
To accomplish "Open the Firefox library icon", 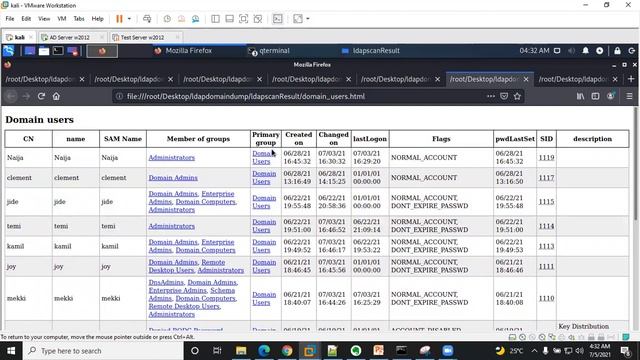I will [580, 96].
